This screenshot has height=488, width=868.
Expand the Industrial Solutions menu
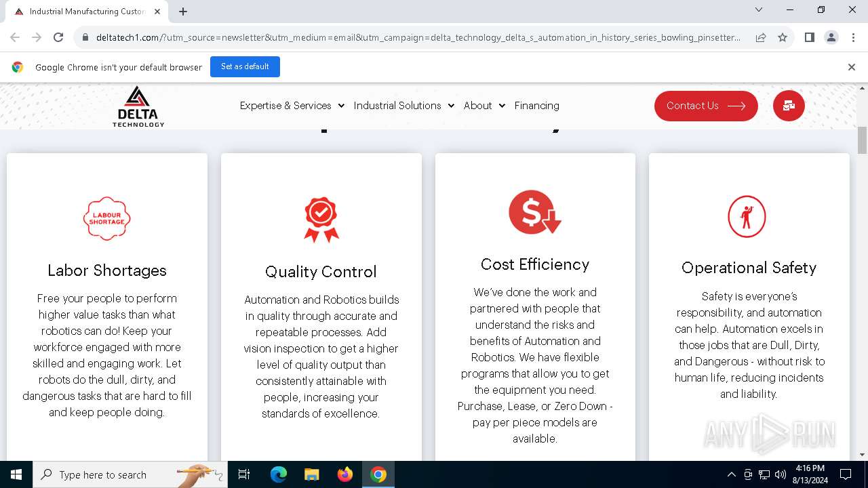(x=403, y=106)
